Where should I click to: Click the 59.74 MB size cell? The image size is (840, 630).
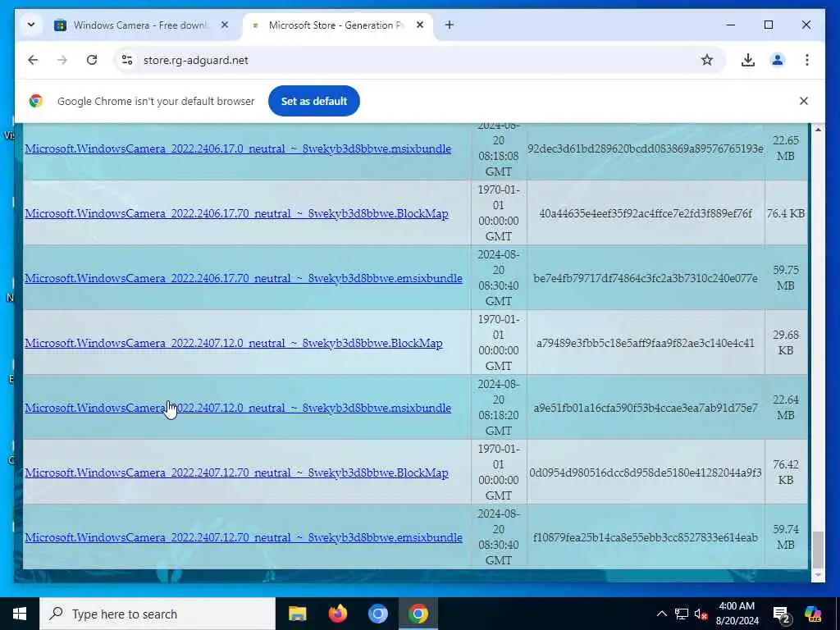point(786,537)
